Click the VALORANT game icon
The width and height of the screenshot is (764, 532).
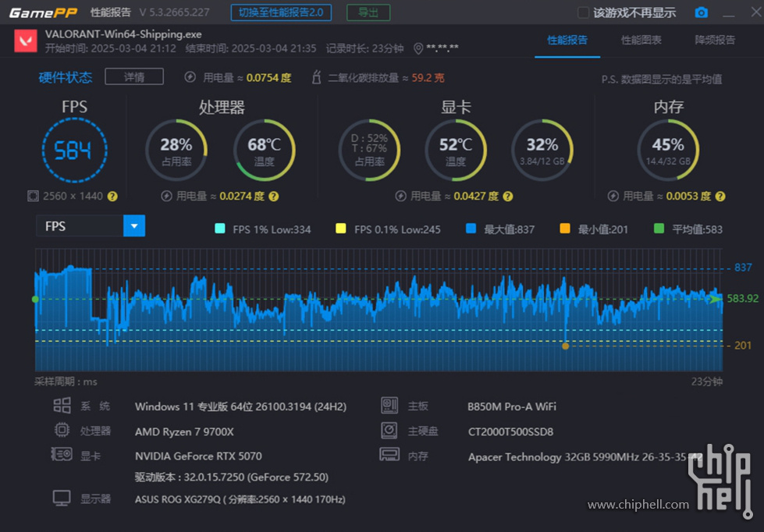[25, 41]
